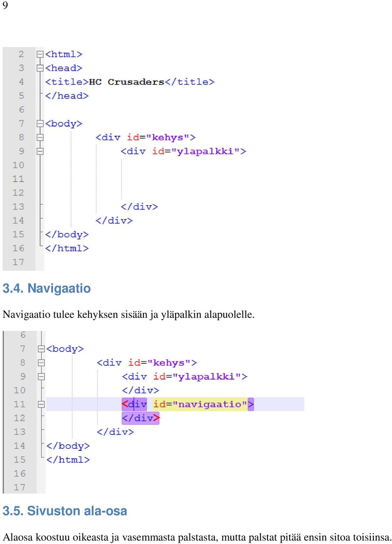Click the "3.5. Sivuston ala-osa" heading
Viewport: 392px width, 544px height.
pos(65,511)
